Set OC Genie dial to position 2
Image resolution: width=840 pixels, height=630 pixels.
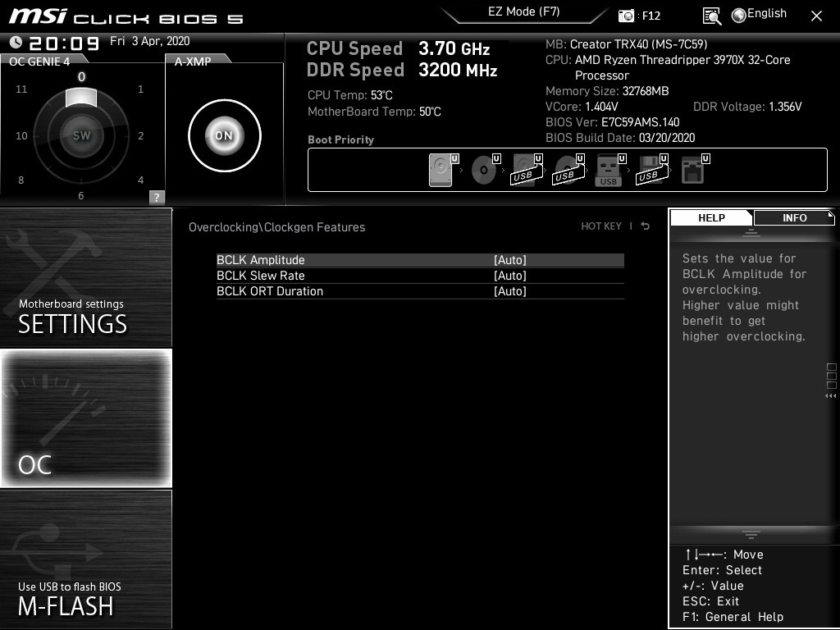(140, 135)
